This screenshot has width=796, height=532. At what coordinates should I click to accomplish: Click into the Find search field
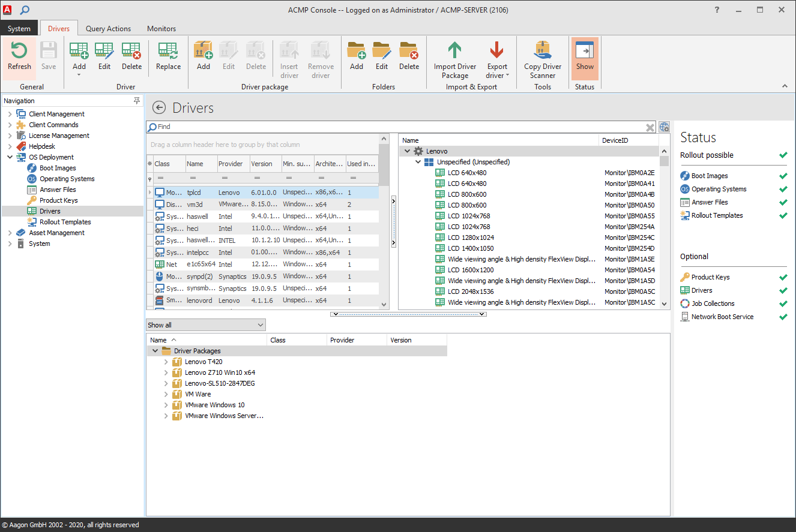tap(402, 127)
